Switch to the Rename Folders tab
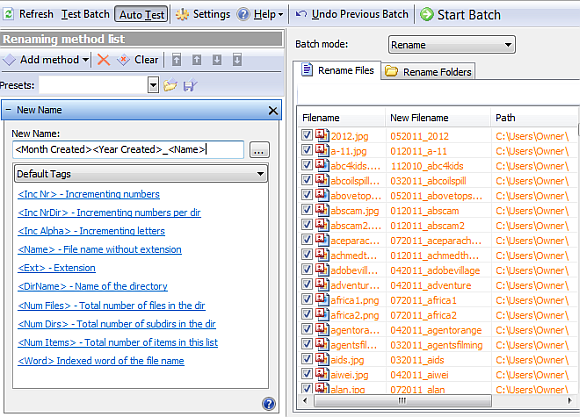Screen dimensions: 580x417 pos(428,71)
